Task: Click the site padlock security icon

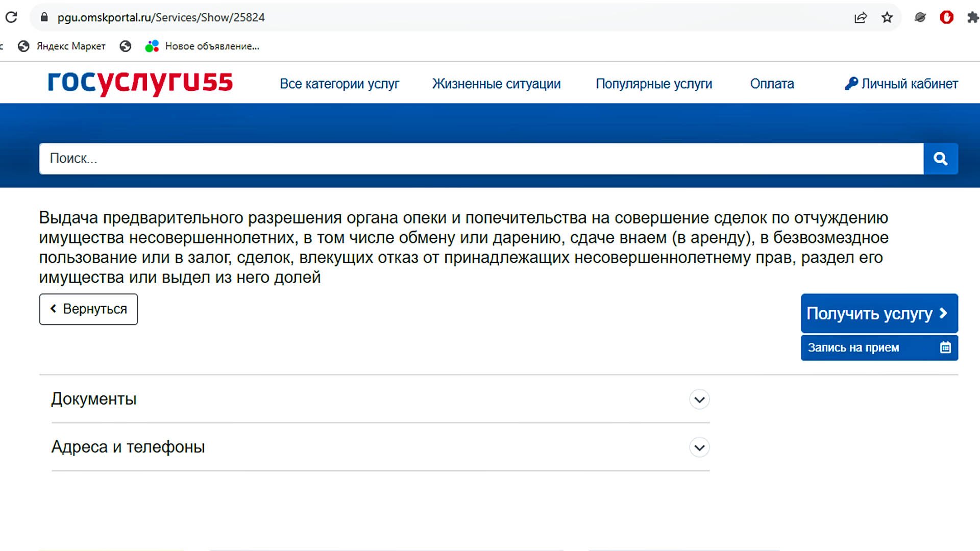Action: point(44,17)
